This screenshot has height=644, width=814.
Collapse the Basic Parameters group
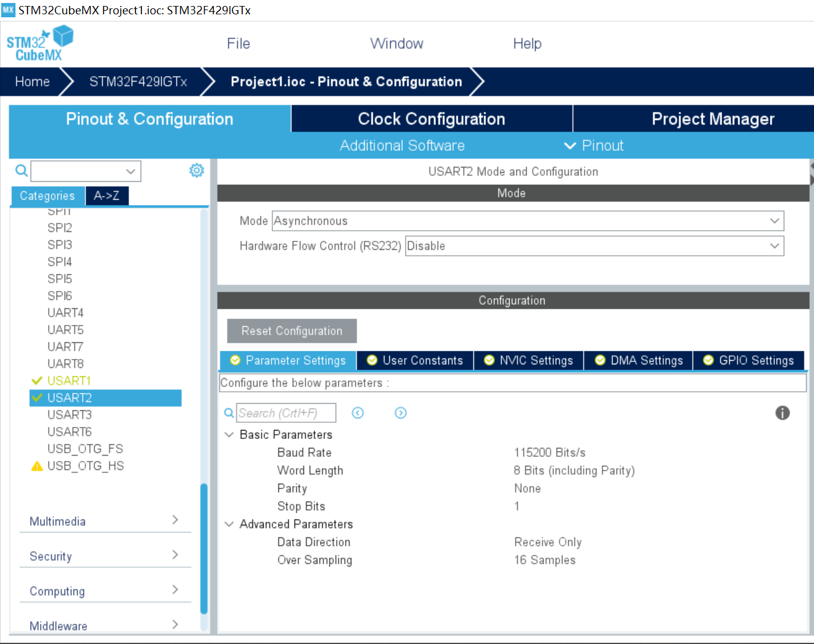point(229,435)
